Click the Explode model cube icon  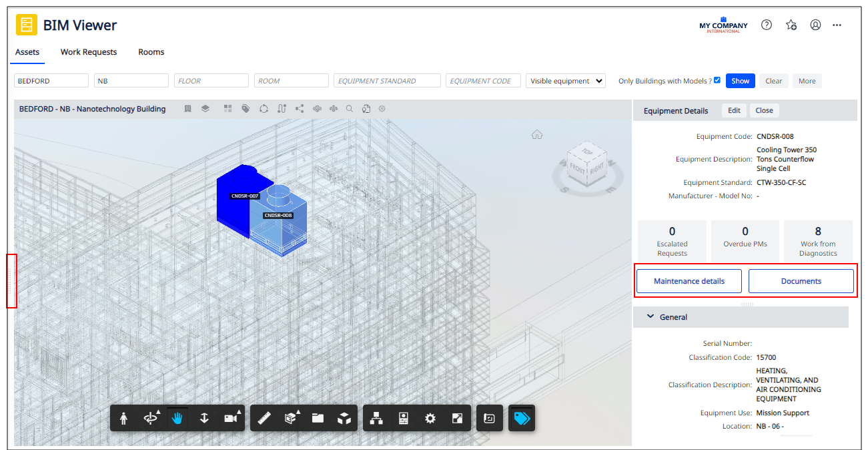click(344, 418)
